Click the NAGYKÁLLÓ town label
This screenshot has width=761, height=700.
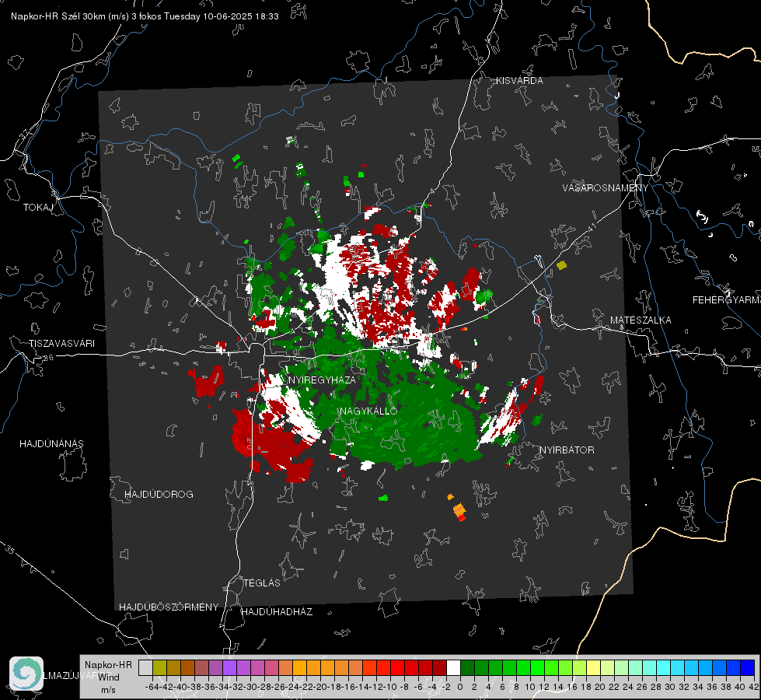pyautogui.click(x=368, y=411)
